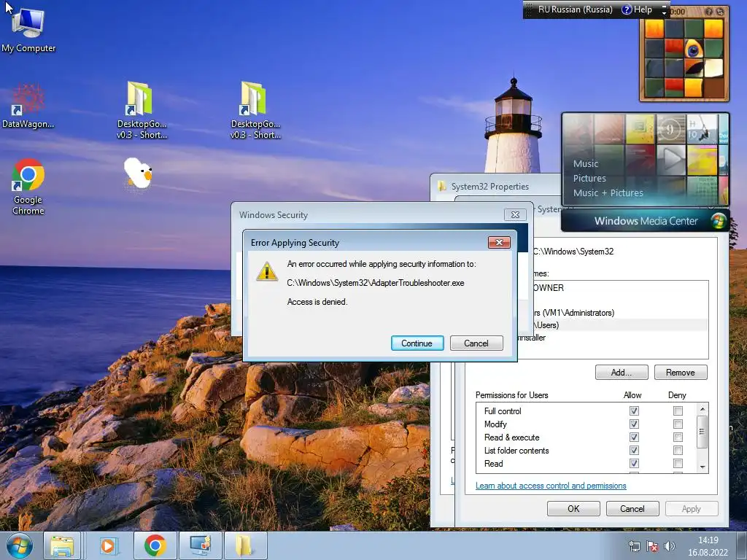Select DesktopGo shortcut nearest the lighthouse
The image size is (747, 560).
pyautogui.click(x=255, y=110)
